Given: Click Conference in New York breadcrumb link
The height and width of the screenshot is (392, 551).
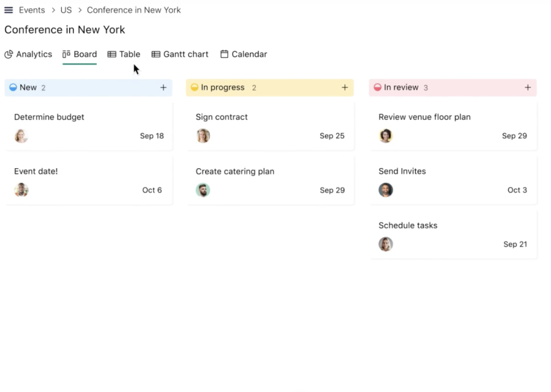Looking at the screenshot, I should click(x=134, y=10).
